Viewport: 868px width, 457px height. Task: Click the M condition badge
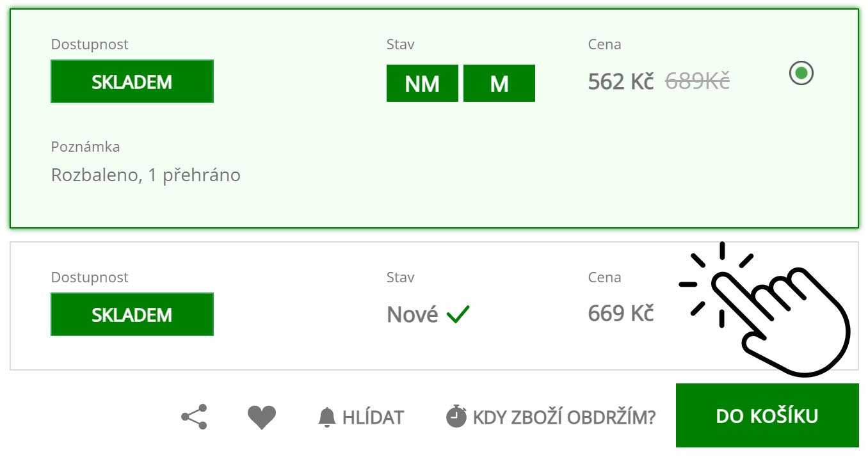tap(499, 83)
